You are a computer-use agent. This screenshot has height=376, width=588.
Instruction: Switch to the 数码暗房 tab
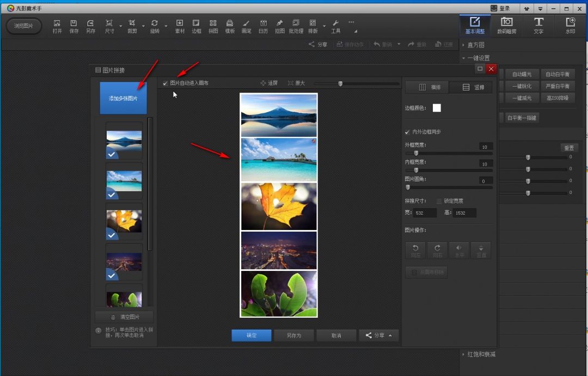[x=507, y=25]
